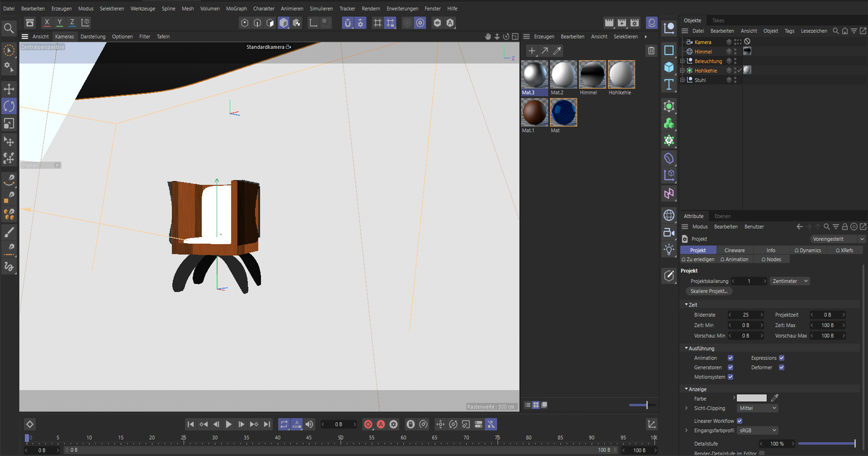Click the magnifier search icon top left
The image size is (868, 456).
[9, 28]
